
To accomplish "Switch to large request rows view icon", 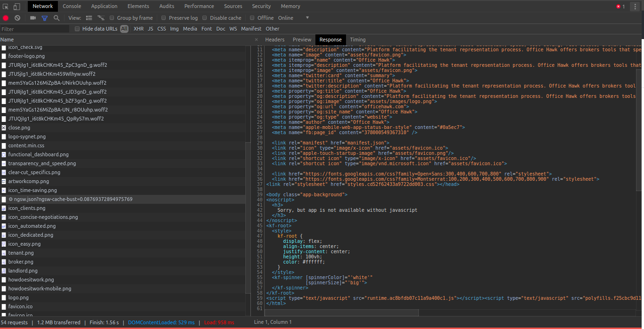I will pos(89,18).
